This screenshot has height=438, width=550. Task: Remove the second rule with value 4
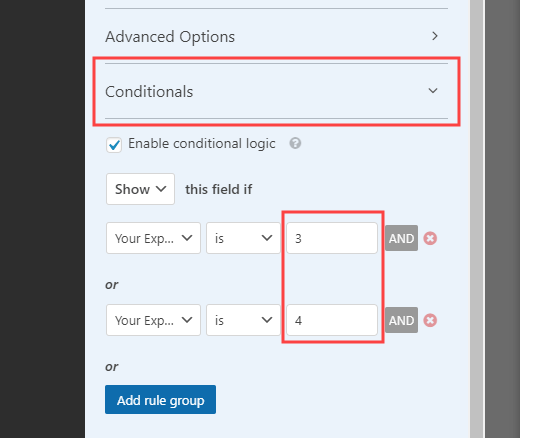pyautogui.click(x=430, y=321)
